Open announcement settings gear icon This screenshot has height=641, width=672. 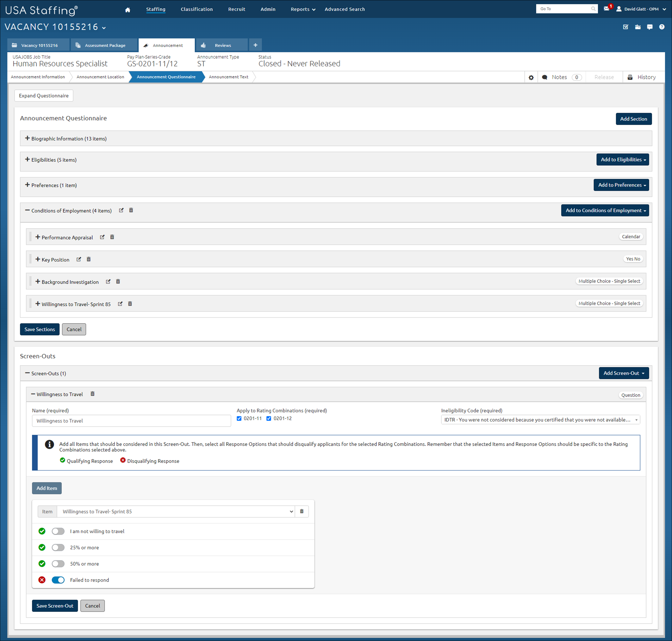coord(531,78)
